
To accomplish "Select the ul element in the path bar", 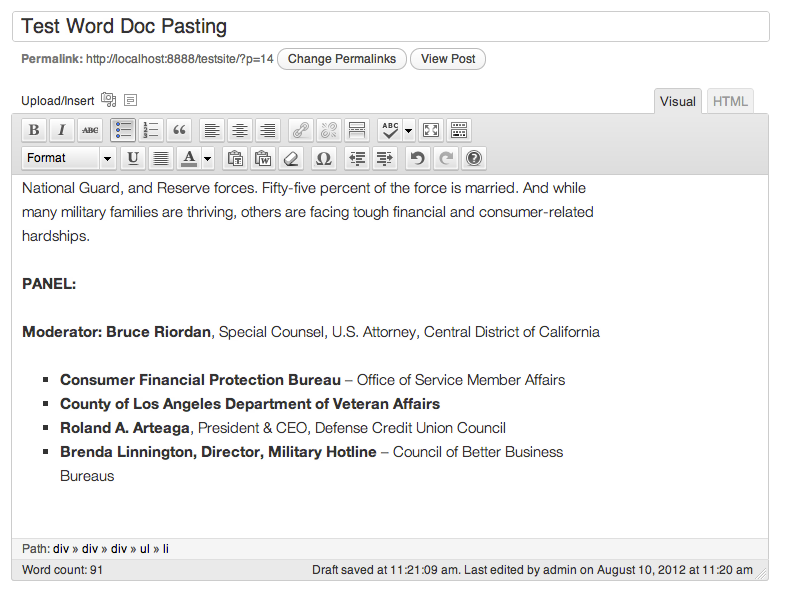I will (145, 549).
